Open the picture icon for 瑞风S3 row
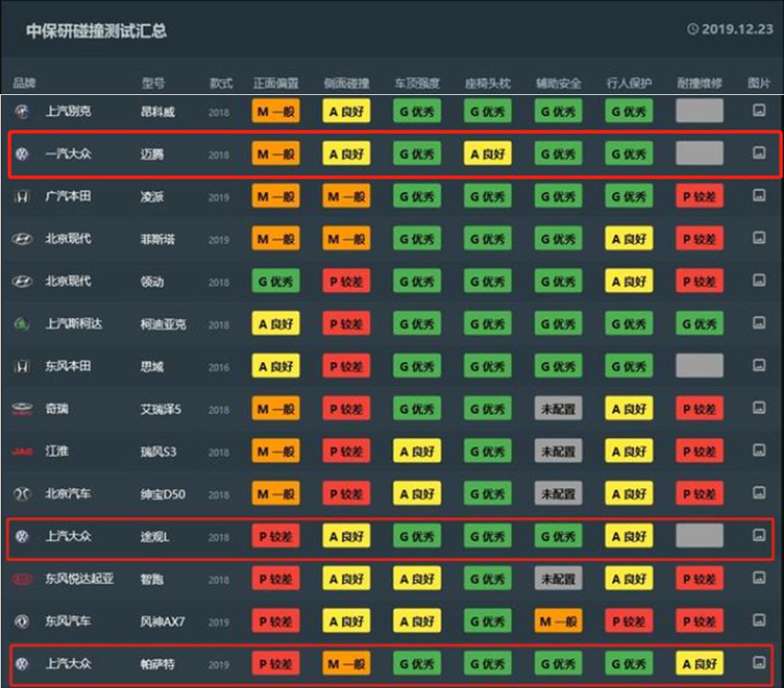The image size is (784, 688). click(759, 450)
